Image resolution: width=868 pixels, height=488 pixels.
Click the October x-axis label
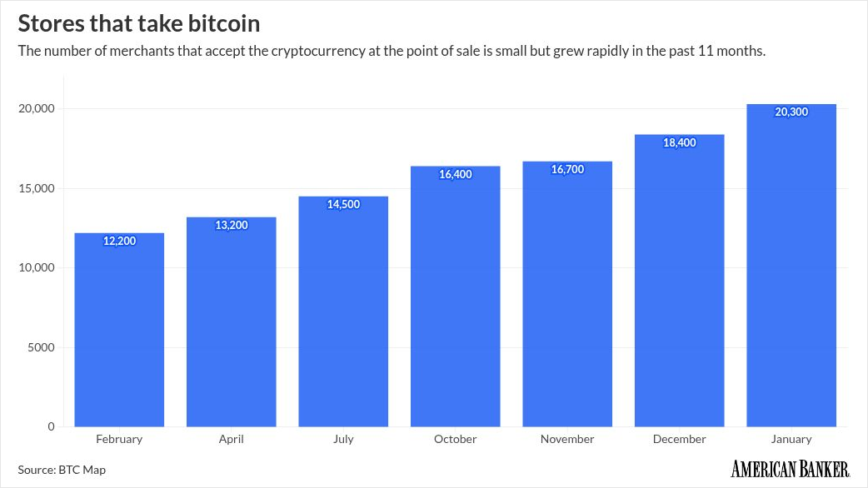click(455, 439)
